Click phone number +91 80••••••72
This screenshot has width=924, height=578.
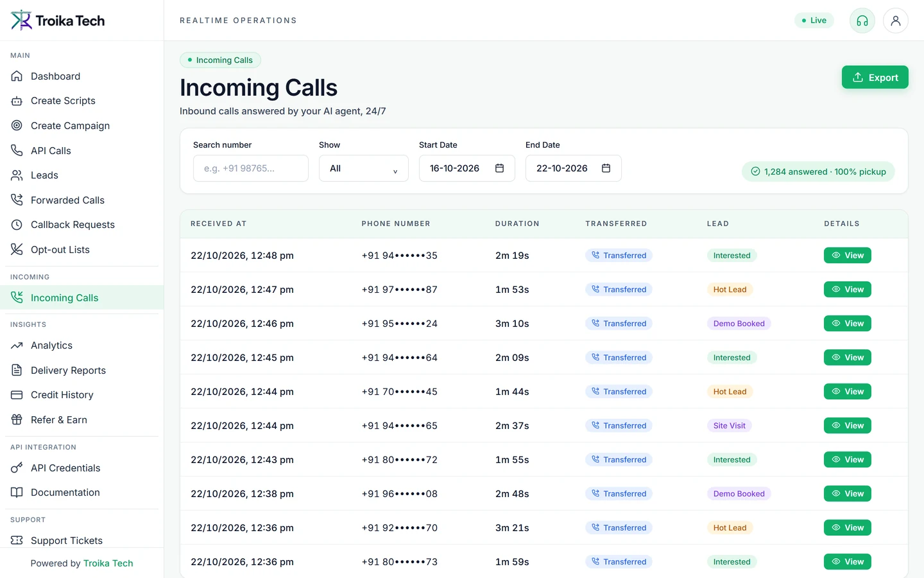pos(400,459)
